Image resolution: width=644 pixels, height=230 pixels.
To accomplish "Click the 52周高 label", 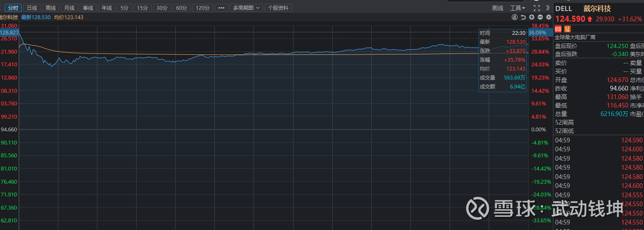I will coord(564,122).
